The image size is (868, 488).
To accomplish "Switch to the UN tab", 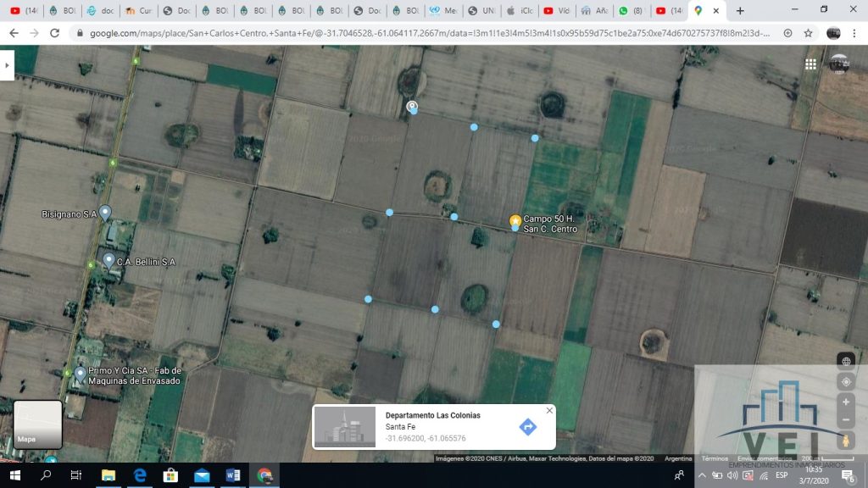I will click(x=482, y=10).
